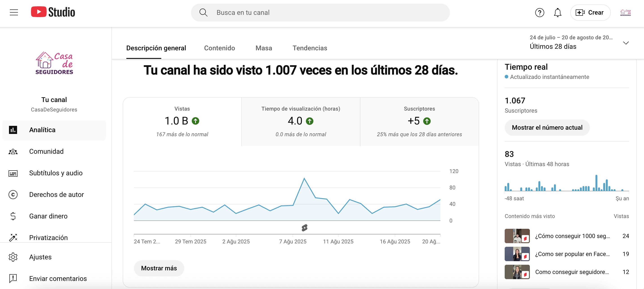Click the Ajustes gear icon
This screenshot has height=289, width=644.
coord(13,257)
